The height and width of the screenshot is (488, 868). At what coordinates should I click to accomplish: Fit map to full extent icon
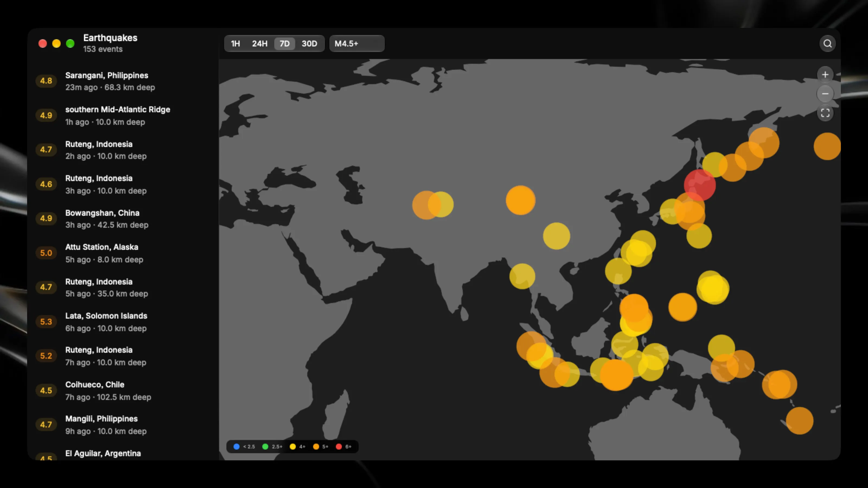pyautogui.click(x=825, y=113)
